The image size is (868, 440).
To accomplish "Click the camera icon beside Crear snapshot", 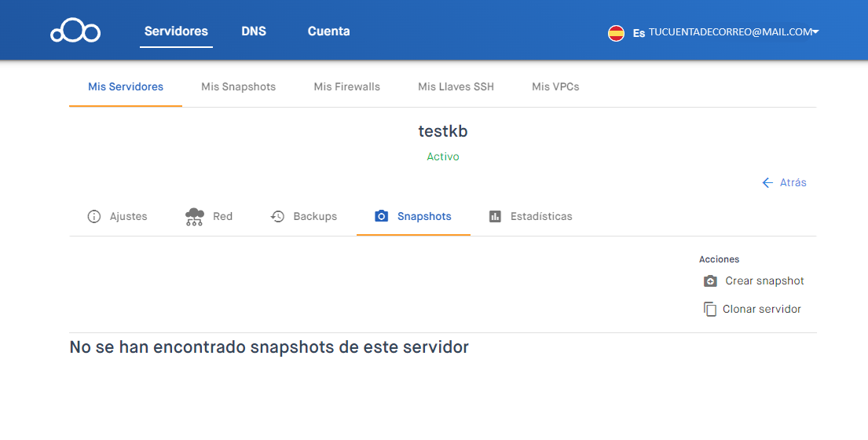I will click(x=710, y=280).
